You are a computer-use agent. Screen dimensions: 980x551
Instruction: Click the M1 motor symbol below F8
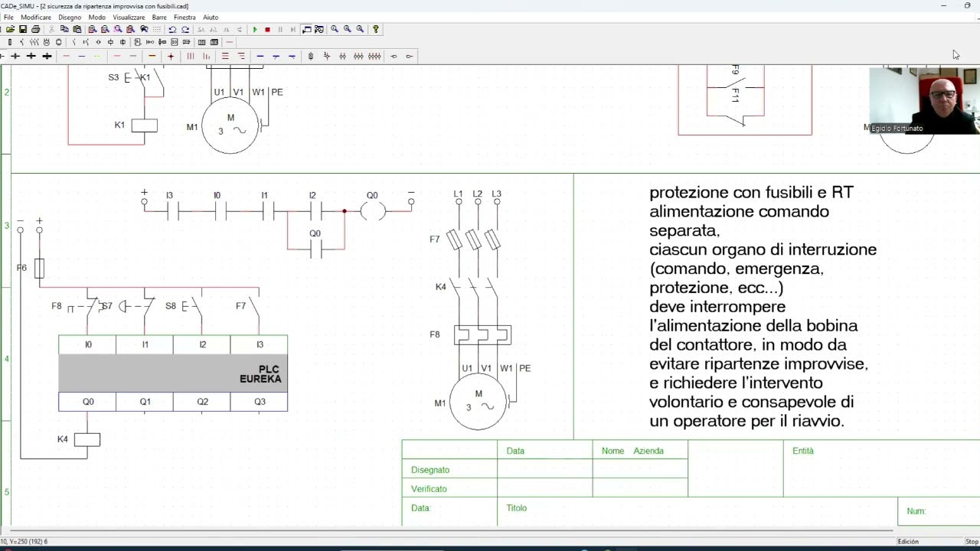click(479, 403)
